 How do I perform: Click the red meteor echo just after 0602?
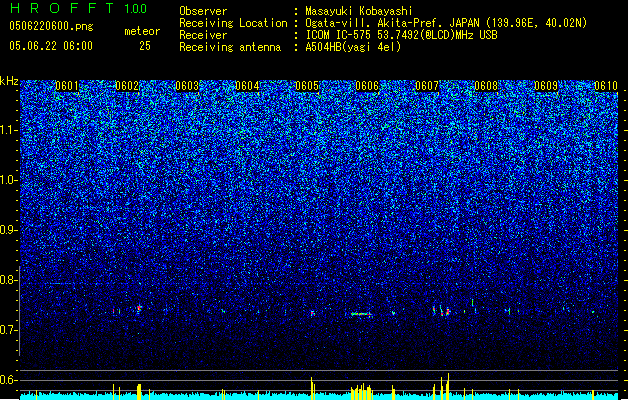pos(139,308)
